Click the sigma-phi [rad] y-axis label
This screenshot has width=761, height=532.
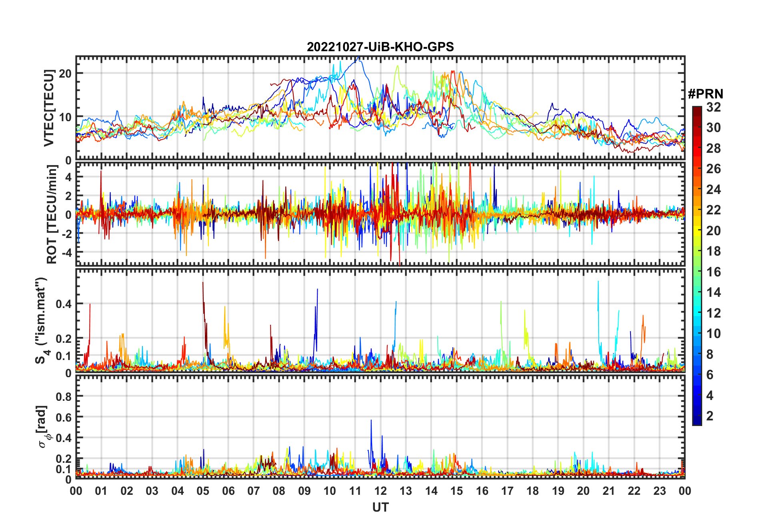[44, 426]
